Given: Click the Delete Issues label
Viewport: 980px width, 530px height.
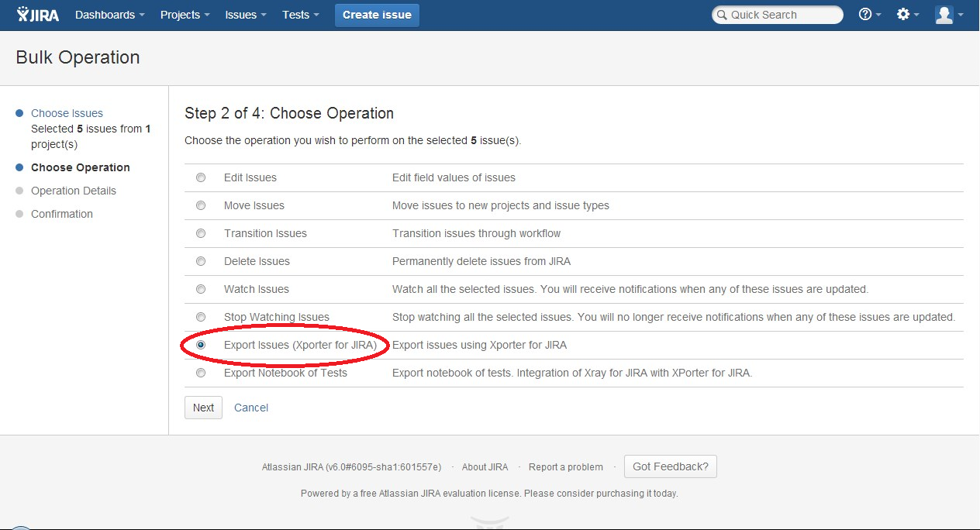Looking at the screenshot, I should (257, 261).
